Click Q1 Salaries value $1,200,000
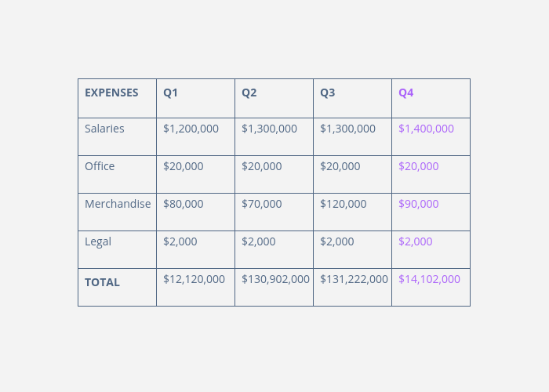Screen dimensions: 549x392 191,129
